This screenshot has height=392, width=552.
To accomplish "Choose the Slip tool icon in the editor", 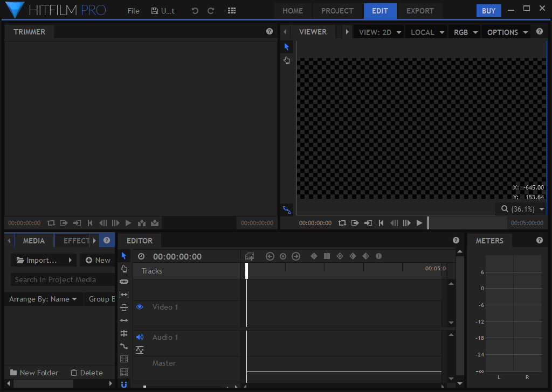I will pyautogui.click(x=124, y=295).
